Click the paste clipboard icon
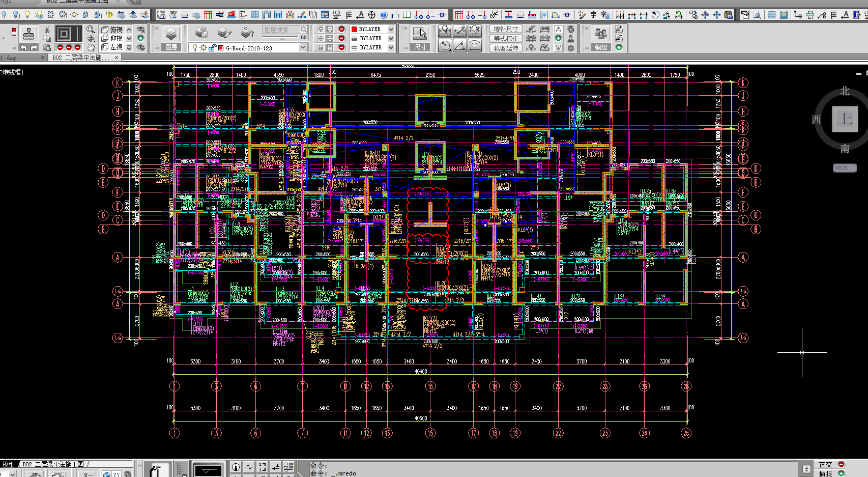Screen dimensions: 868x477 click(47, 47)
